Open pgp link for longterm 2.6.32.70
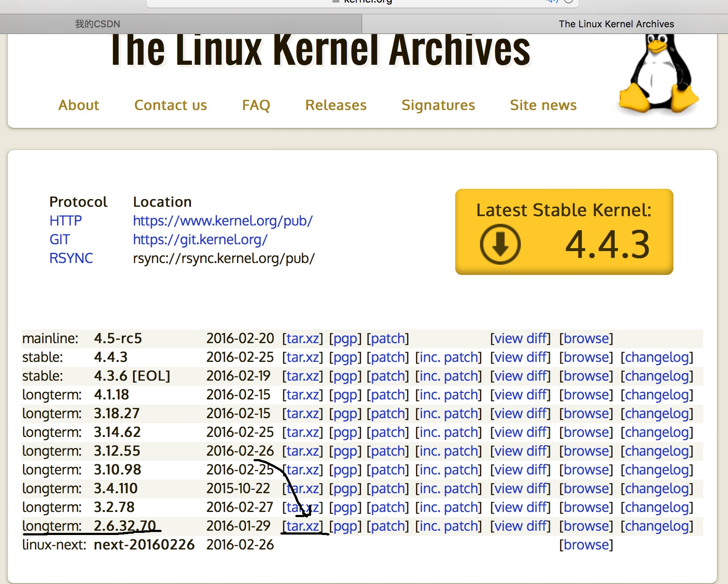Viewport: 728px width, 584px height. (345, 526)
